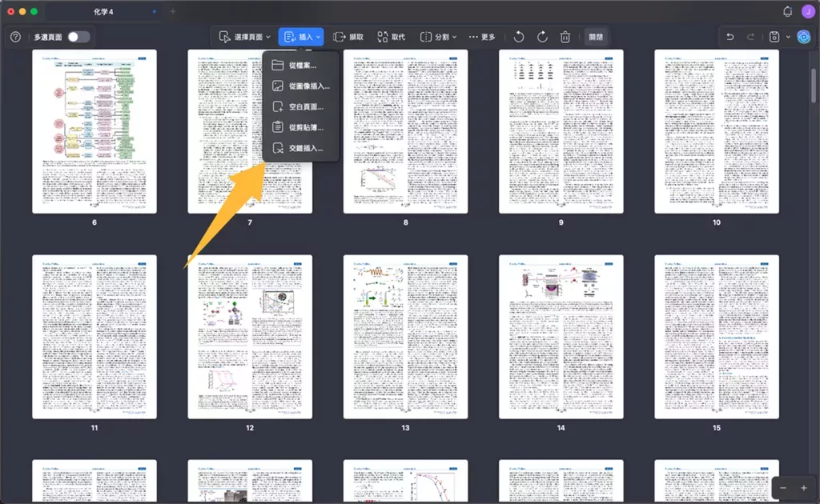Rotate pages counterclockwise
The width and height of the screenshot is (820, 504).
tap(519, 37)
